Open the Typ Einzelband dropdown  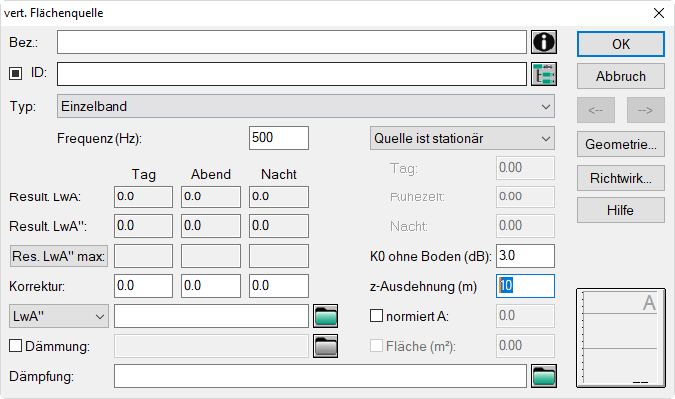coord(306,106)
